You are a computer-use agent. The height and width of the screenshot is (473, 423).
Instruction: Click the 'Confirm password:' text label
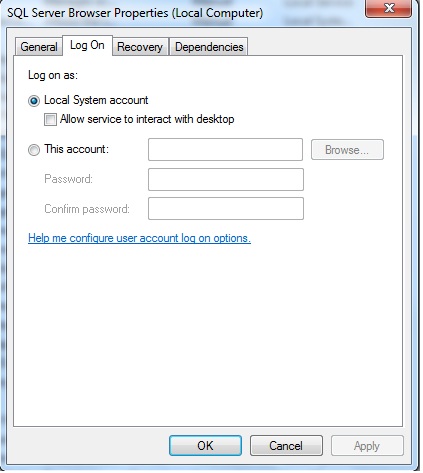(x=87, y=209)
